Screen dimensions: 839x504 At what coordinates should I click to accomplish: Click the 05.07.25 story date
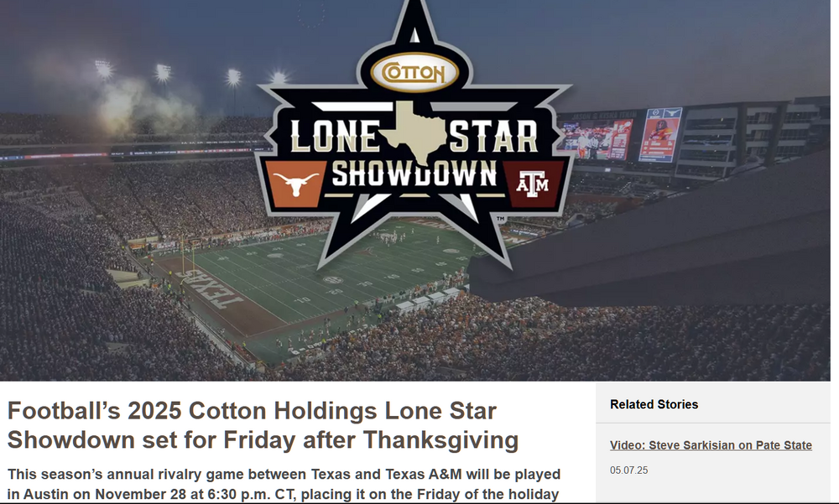tap(628, 470)
